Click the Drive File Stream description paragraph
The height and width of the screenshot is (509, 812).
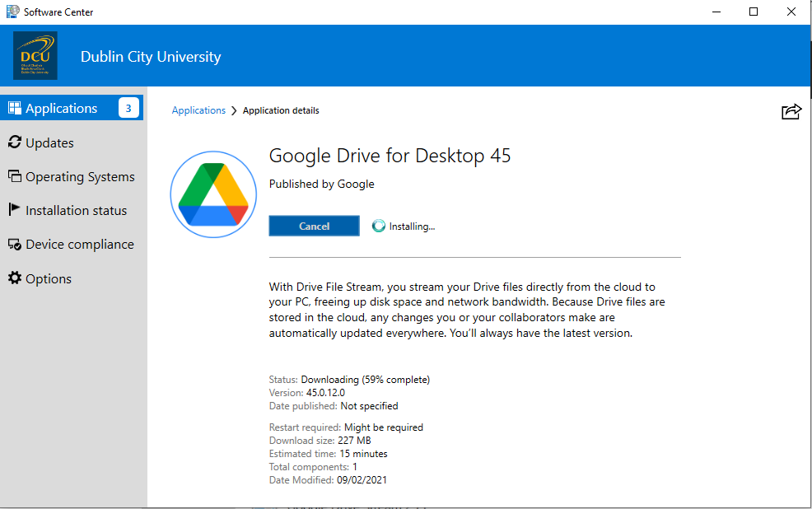[x=467, y=310]
